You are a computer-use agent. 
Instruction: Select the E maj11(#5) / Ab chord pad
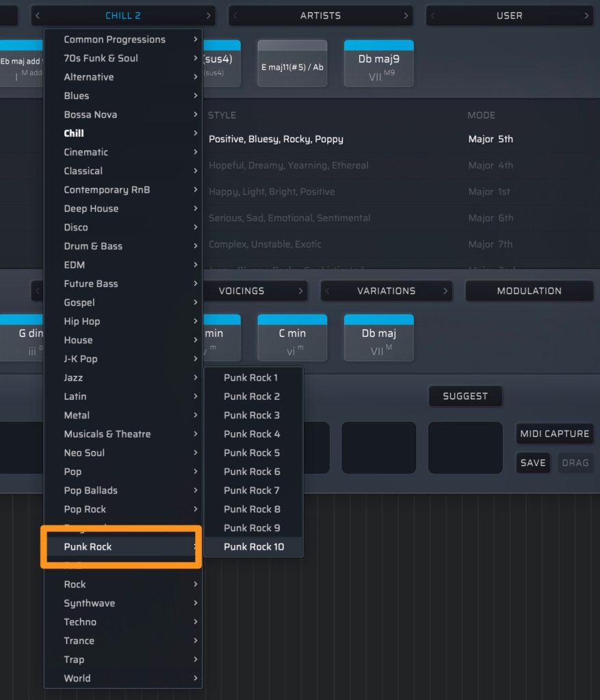[x=292, y=64]
